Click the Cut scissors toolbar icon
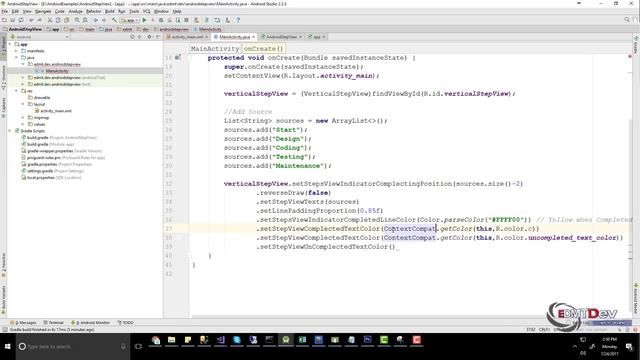This screenshot has height=360, width=640. pyautogui.click(x=50, y=20)
